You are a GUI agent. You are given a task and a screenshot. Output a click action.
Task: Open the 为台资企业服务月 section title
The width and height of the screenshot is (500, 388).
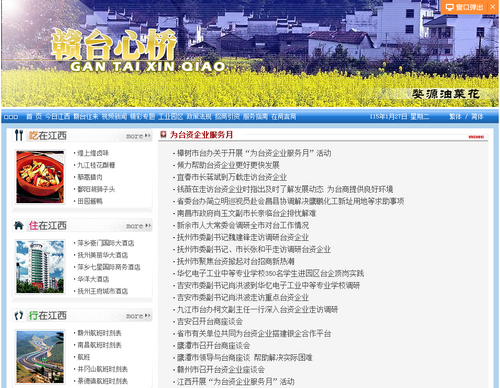tap(201, 134)
